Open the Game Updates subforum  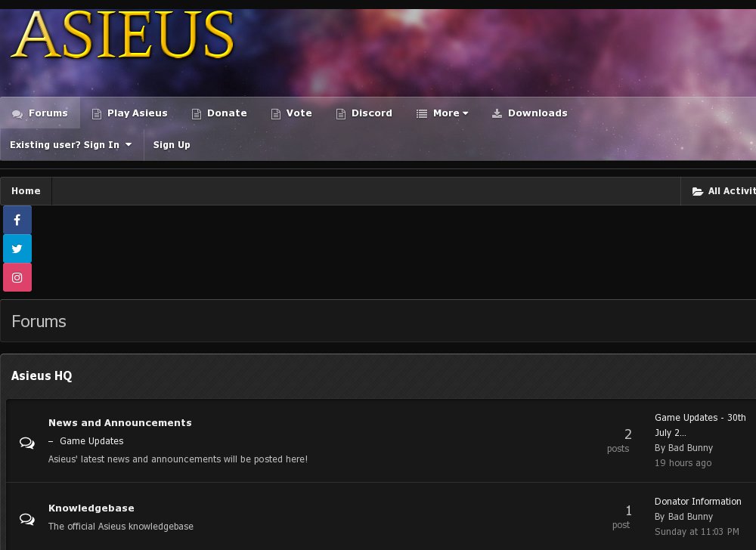pos(91,441)
